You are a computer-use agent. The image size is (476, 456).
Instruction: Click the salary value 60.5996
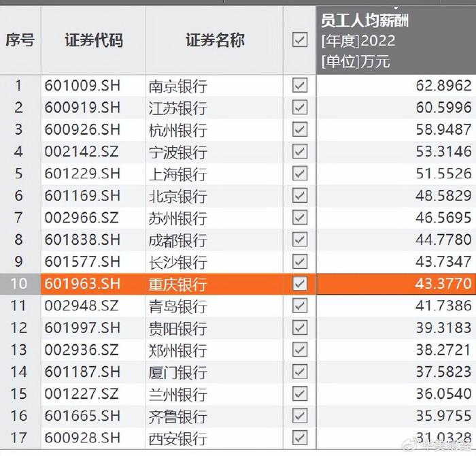(443, 108)
